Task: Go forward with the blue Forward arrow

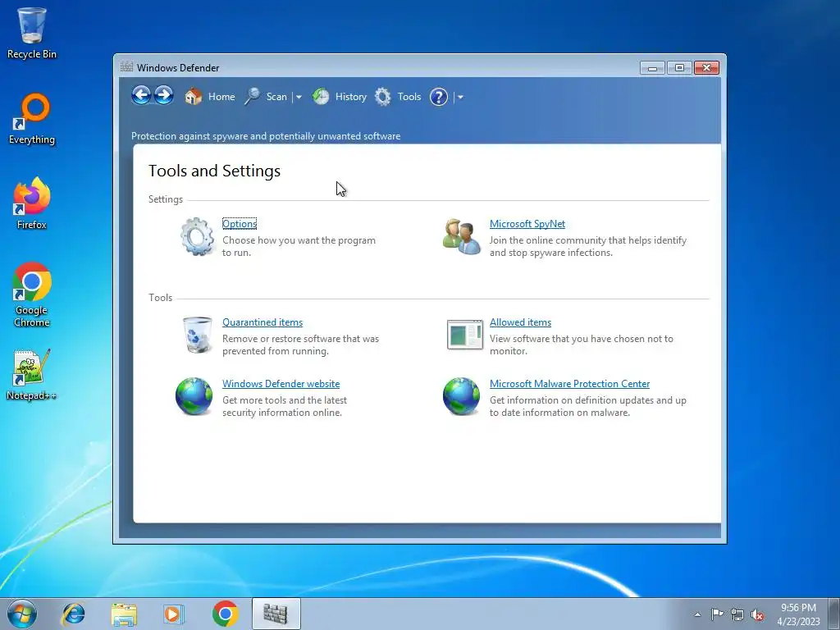Action: tap(164, 96)
